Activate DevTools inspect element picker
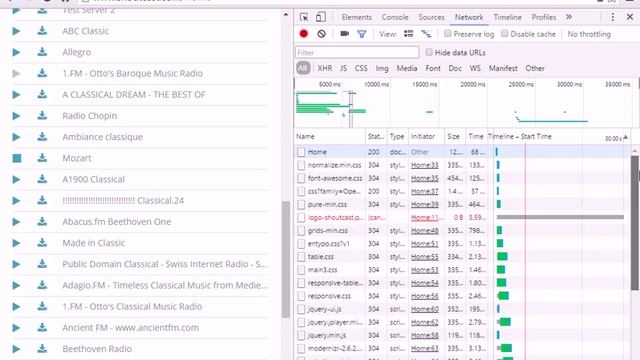 pos(304,17)
